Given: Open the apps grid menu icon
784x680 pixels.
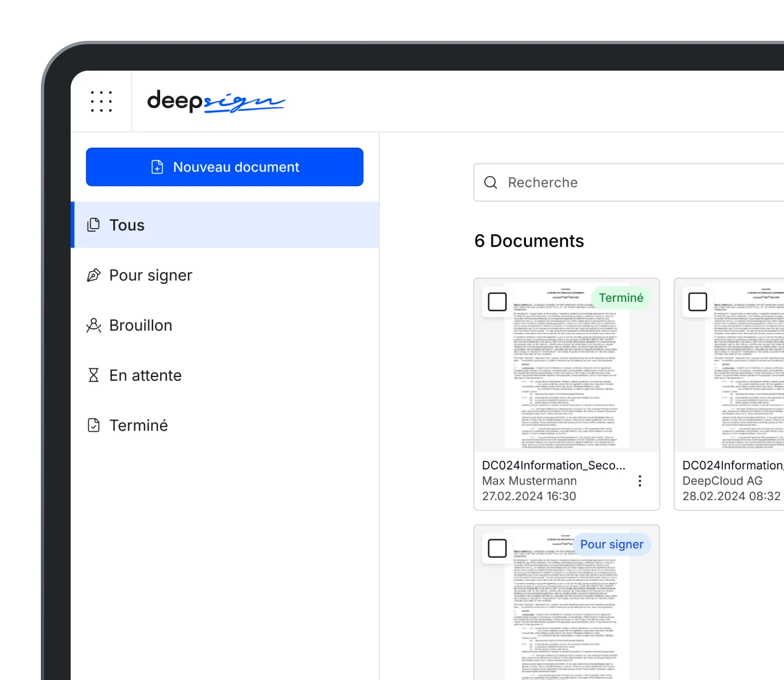Looking at the screenshot, I should click(102, 102).
